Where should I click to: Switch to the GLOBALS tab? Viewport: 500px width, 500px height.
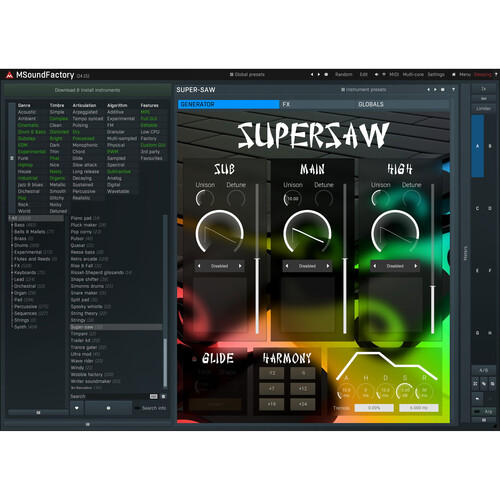(402, 104)
